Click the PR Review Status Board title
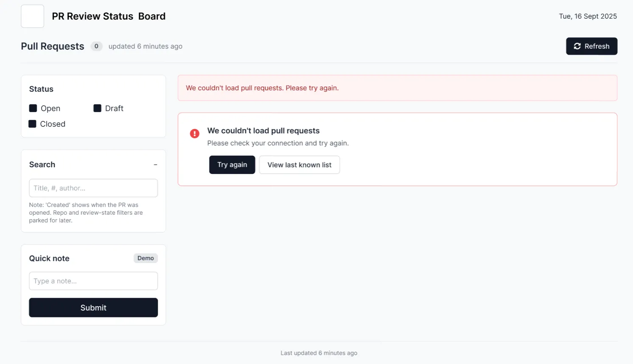The image size is (633, 364). pyautogui.click(x=109, y=16)
